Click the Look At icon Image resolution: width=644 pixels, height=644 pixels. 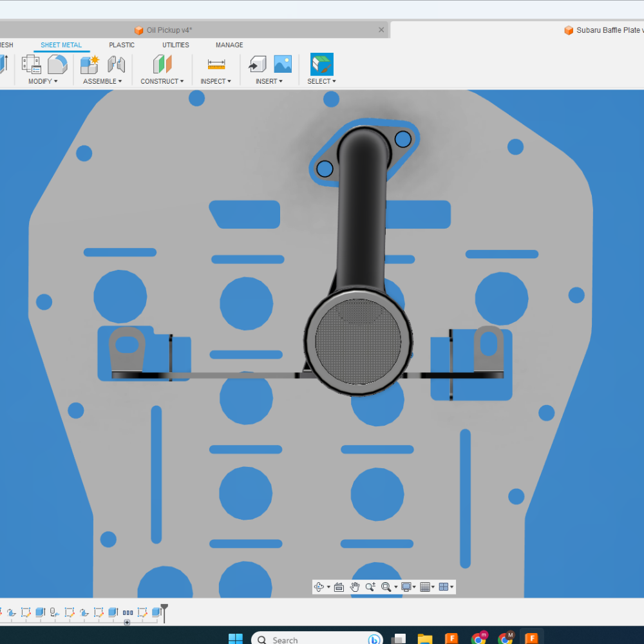[339, 587]
